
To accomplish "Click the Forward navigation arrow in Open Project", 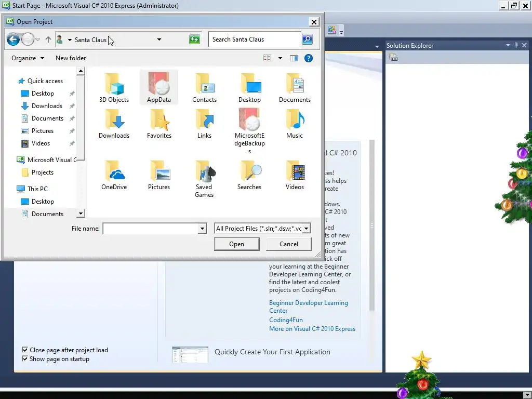I will point(28,39).
